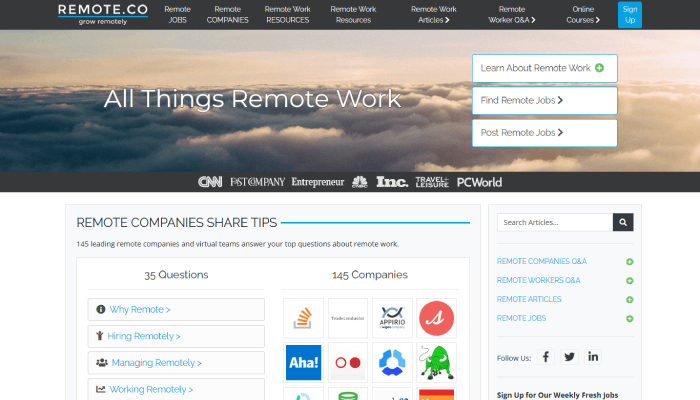Open Remote COMPANIES nav item
Viewport: 700px width, 400px height.
pos(227,14)
